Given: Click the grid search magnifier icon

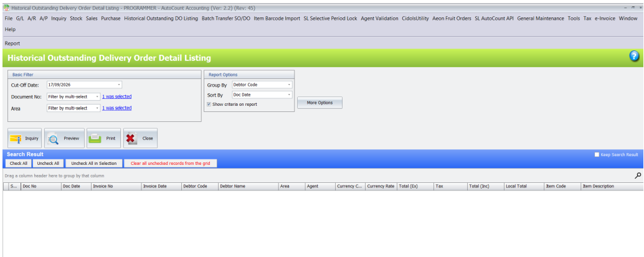Looking at the screenshot, I should [638, 175].
